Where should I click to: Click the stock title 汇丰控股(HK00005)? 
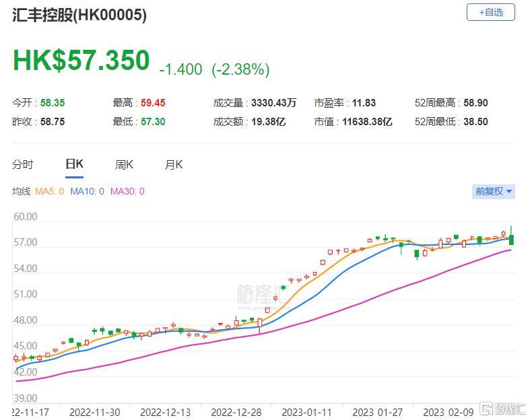[x=79, y=15]
